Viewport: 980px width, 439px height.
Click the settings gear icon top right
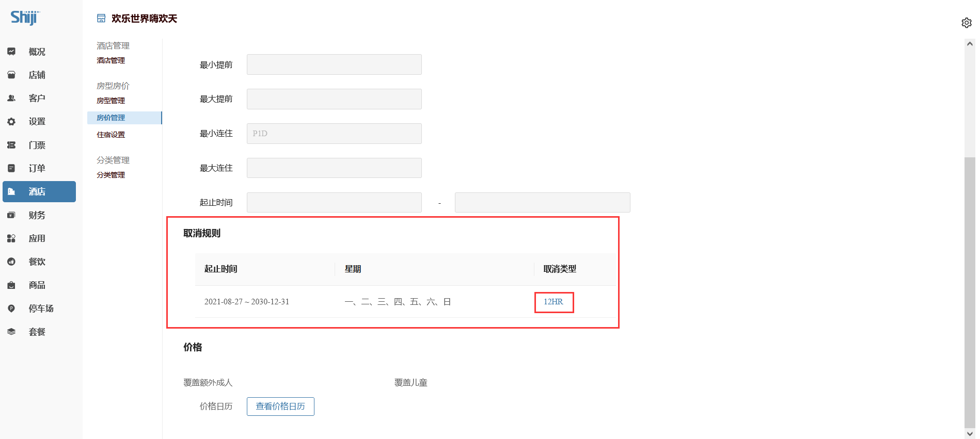click(966, 23)
